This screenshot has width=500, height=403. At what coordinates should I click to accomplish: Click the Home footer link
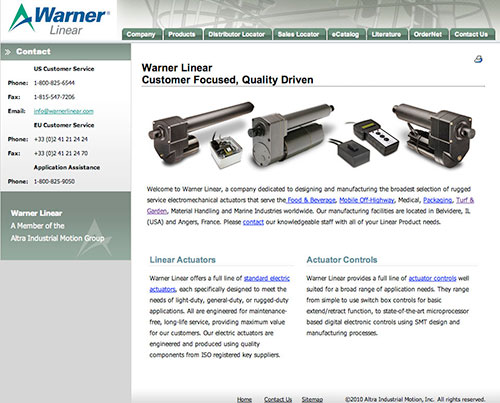(x=244, y=399)
